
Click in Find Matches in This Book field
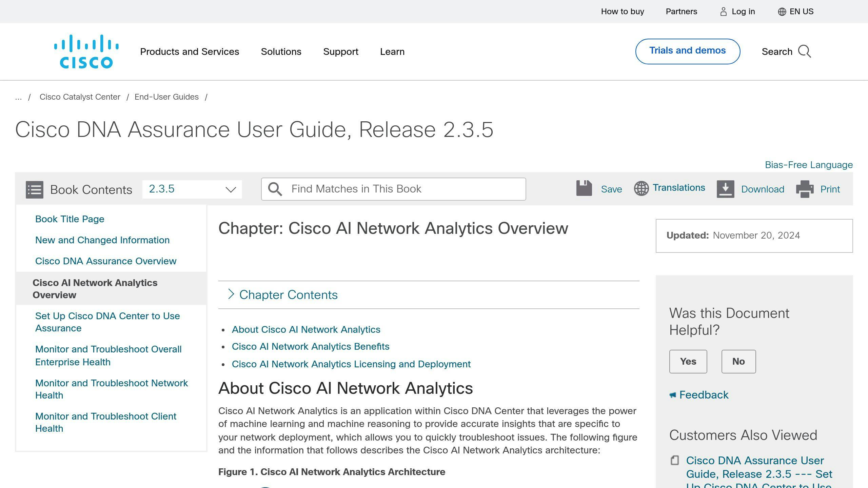(x=393, y=189)
